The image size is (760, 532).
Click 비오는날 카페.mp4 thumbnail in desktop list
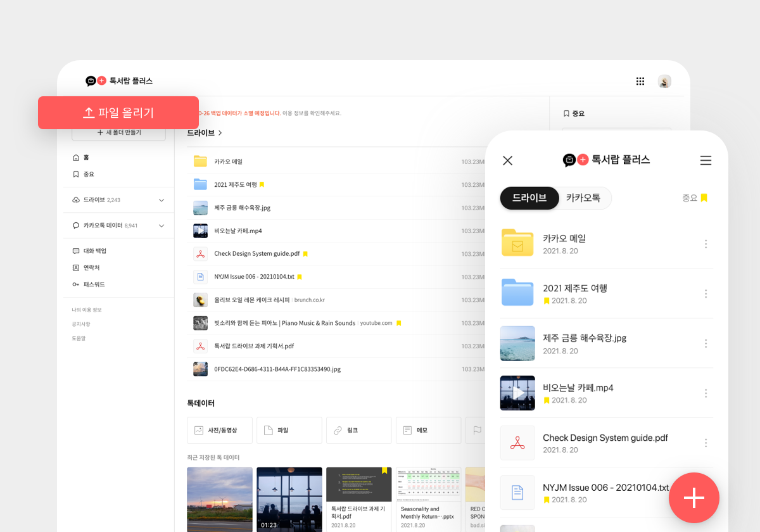tap(200, 231)
